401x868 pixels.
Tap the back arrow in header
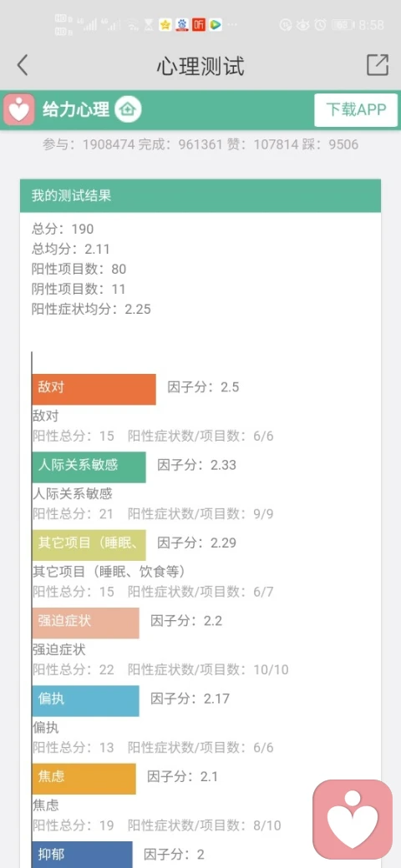23,65
